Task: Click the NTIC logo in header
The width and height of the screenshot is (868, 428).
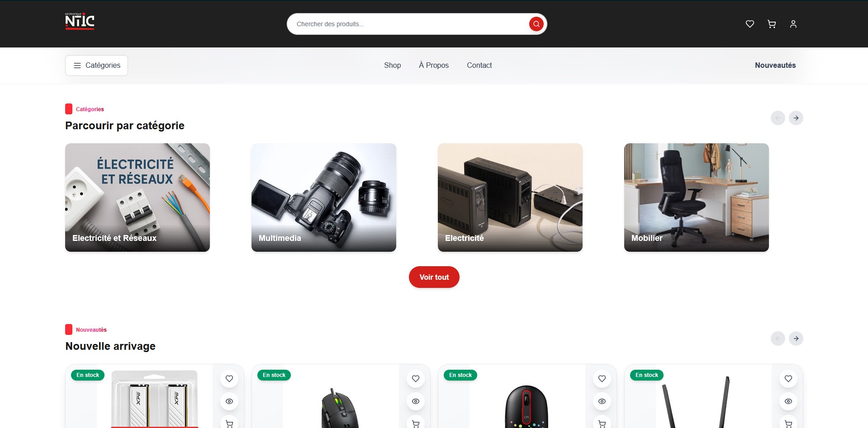Action: [x=80, y=22]
